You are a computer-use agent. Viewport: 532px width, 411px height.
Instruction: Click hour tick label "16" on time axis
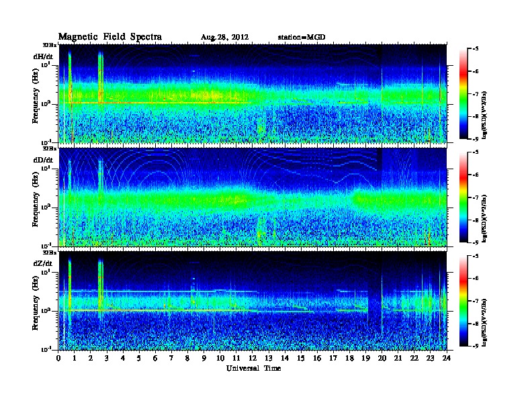(x=317, y=358)
